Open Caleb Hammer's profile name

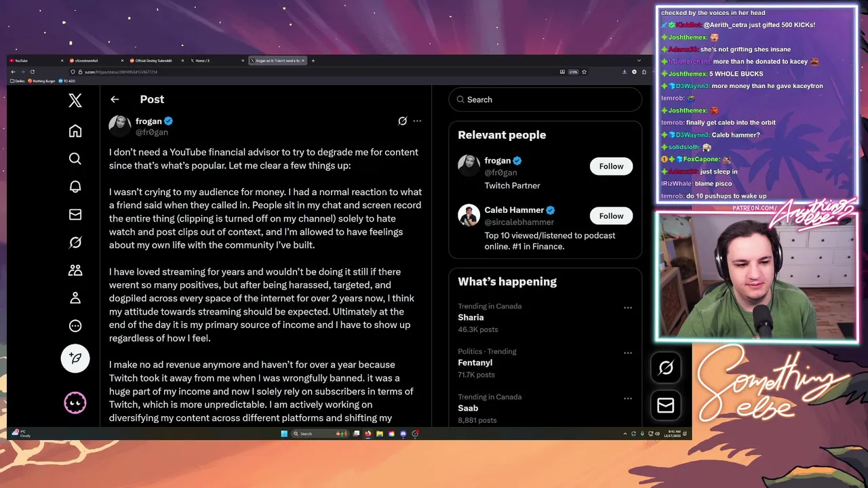514,210
